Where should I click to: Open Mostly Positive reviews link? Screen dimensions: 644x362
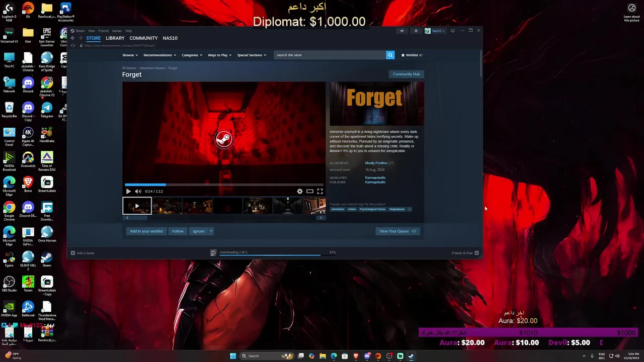coord(376,163)
